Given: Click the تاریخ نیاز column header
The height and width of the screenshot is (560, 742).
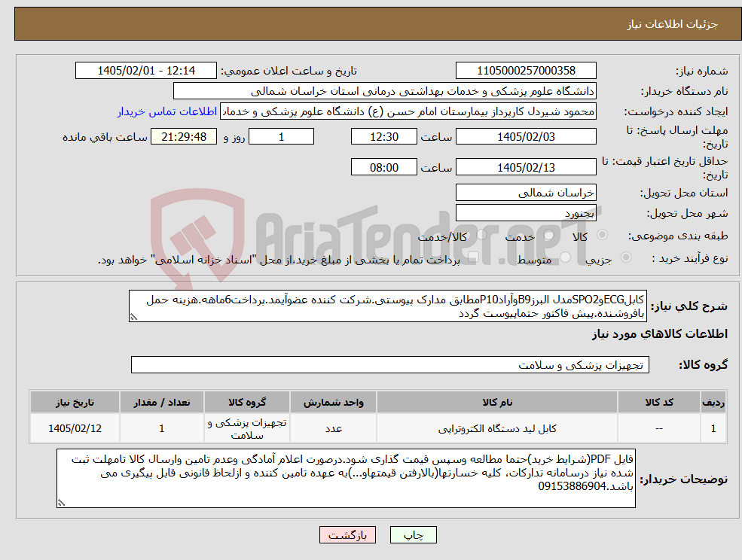Looking at the screenshot, I should click(x=75, y=403).
